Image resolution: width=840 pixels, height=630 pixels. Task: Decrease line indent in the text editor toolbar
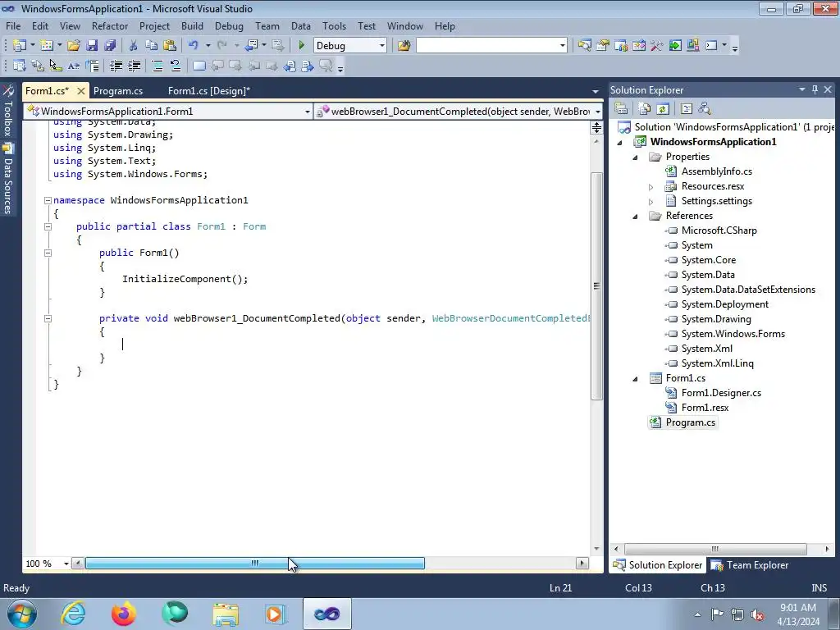116,66
